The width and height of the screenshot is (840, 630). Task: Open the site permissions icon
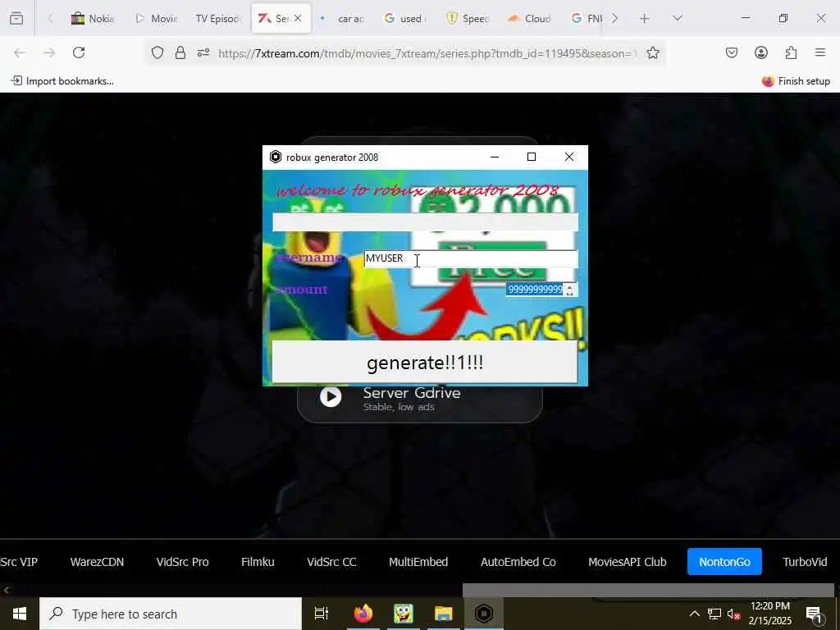[x=203, y=52]
